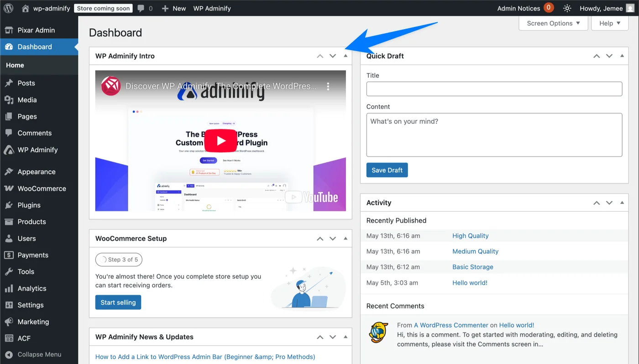The image size is (639, 364).
Task: Click the Pages icon in sidebar
Action: point(9,116)
